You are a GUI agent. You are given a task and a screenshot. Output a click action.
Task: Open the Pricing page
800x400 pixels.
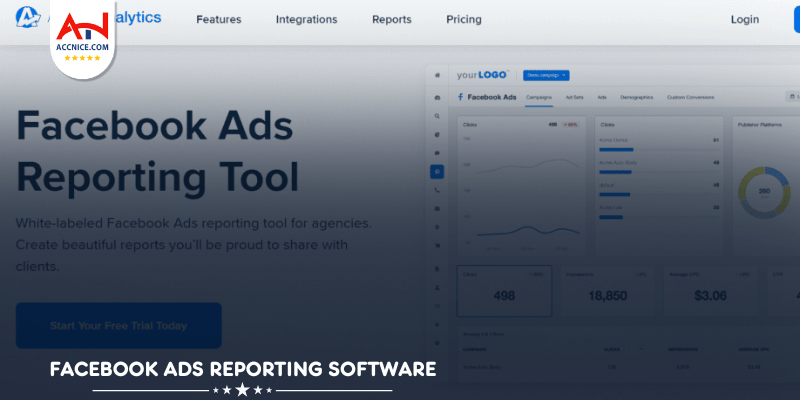click(464, 19)
